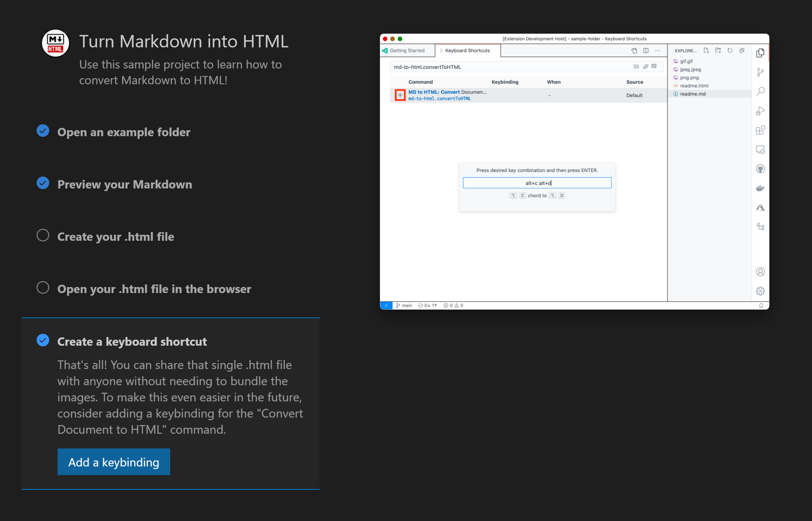Screen dimensions: 812x521
Task: Select readme.md in the Explorer
Action: click(x=693, y=94)
